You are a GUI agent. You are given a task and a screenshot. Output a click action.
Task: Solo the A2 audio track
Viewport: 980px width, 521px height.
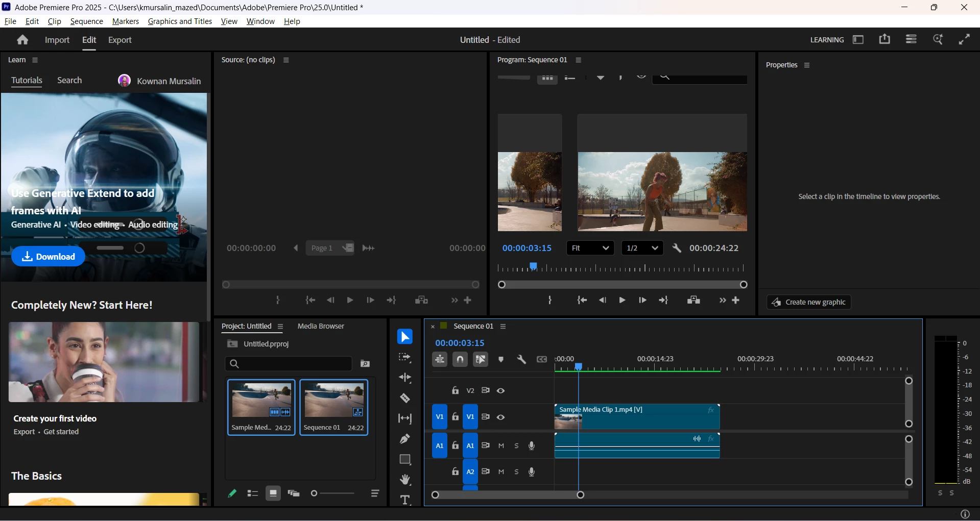(x=517, y=472)
